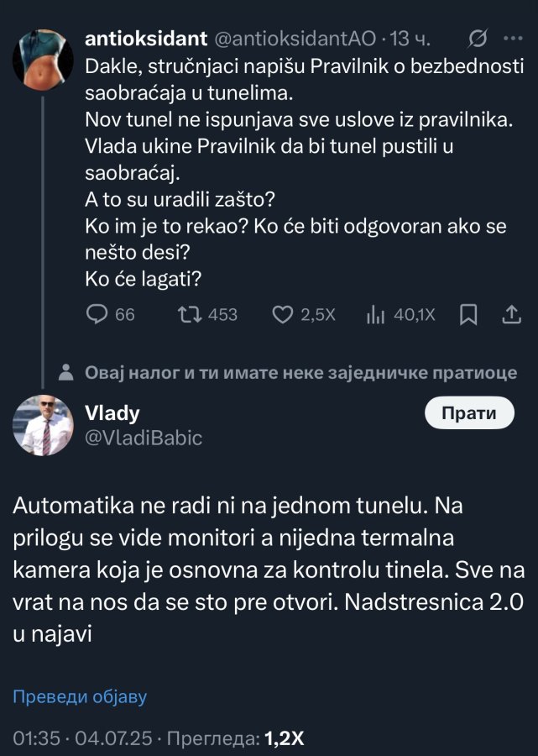This screenshot has width=538, height=756.
Task: Click the share icon on antioksidant's post
Action: point(510,315)
